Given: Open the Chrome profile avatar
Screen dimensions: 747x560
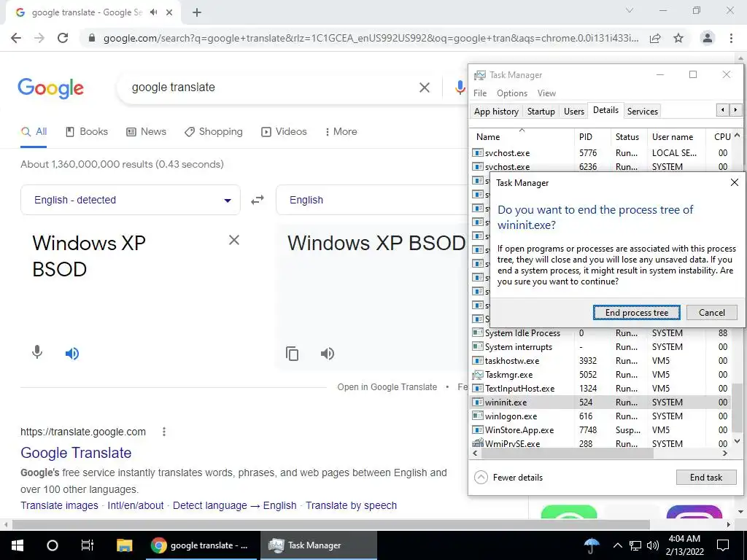Looking at the screenshot, I should (x=708, y=38).
